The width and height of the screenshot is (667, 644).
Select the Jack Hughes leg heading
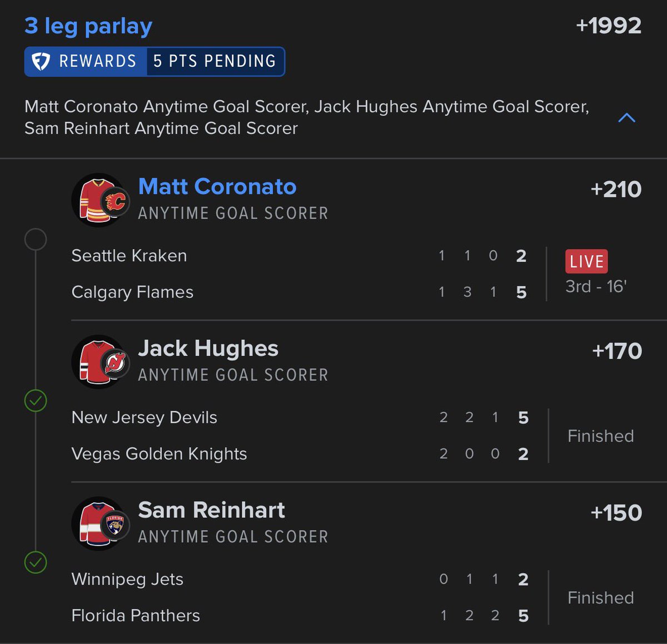(x=208, y=348)
